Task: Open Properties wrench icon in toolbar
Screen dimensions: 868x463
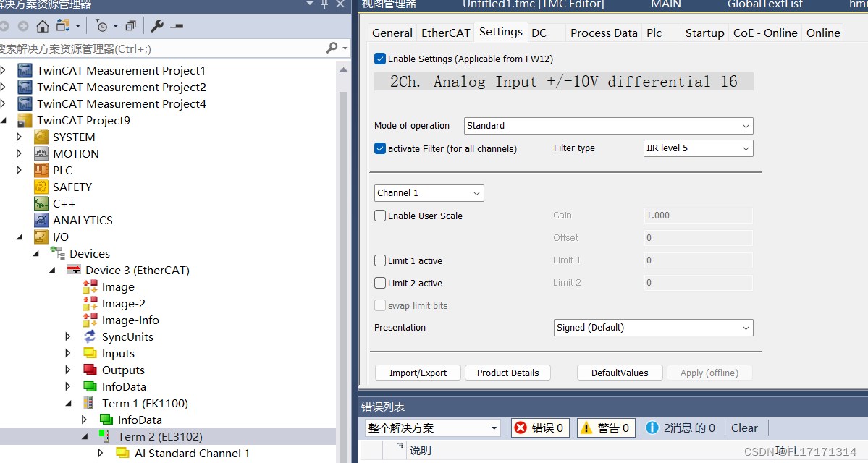Action: [157, 26]
